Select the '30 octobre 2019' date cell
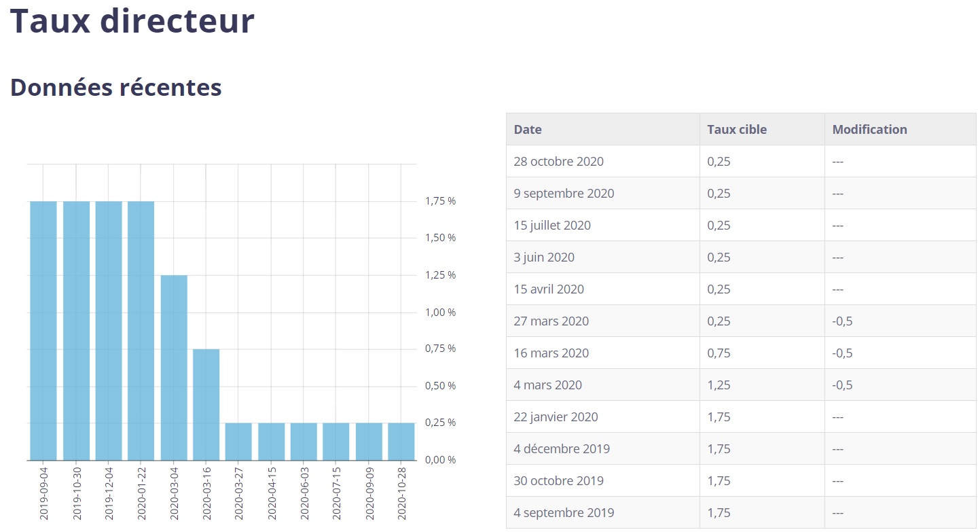 pyautogui.click(x=603, y=481)
